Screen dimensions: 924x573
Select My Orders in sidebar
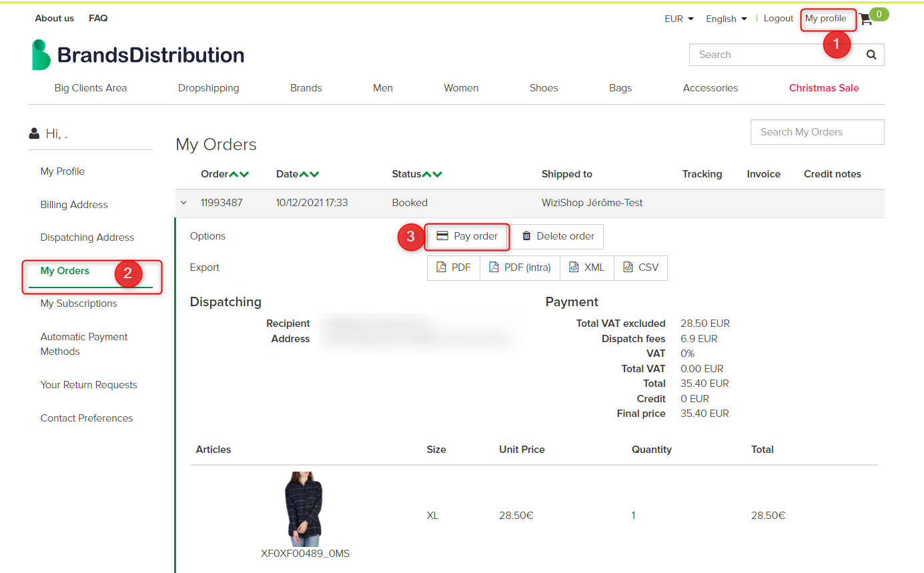65,271
